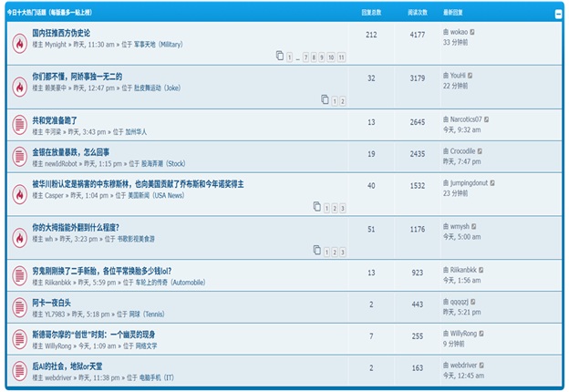Open page 2 of the 阿娇 topic

(342, 100)
